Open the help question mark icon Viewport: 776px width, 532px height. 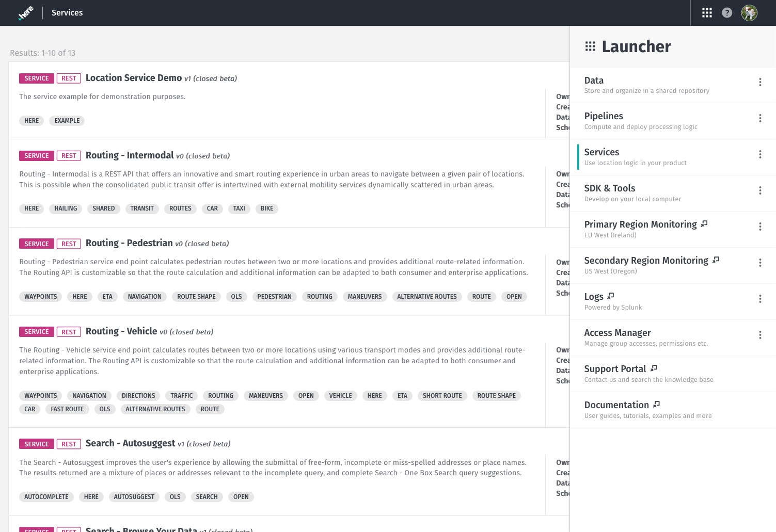[727, 13]
